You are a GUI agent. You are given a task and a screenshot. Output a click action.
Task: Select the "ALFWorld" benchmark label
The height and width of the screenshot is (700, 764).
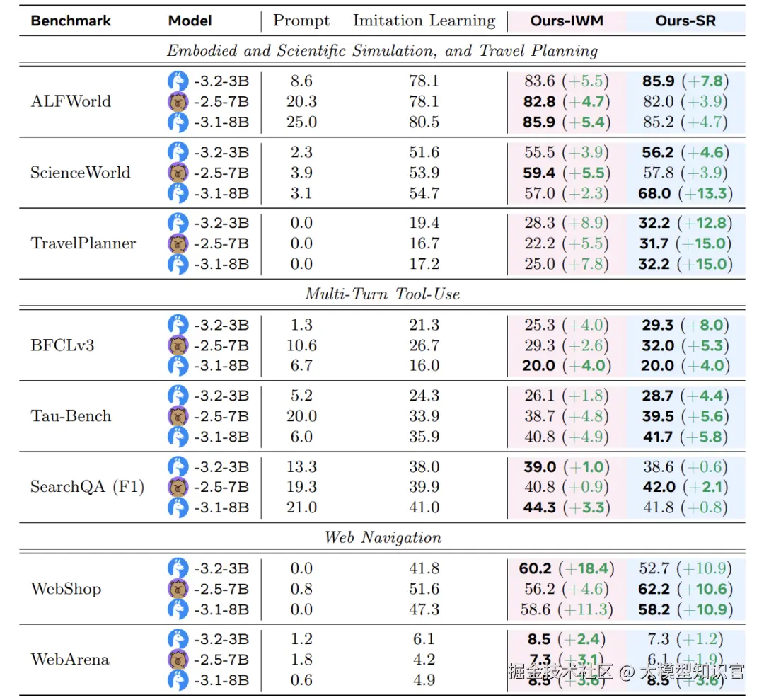(71, 101)
